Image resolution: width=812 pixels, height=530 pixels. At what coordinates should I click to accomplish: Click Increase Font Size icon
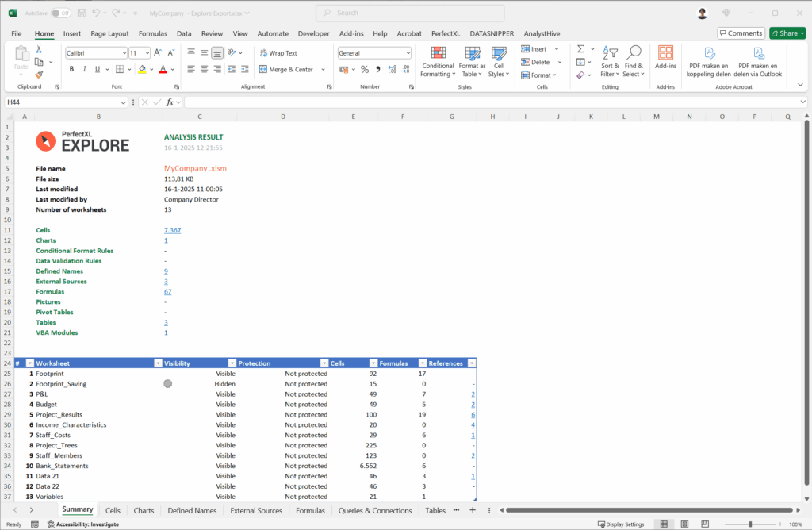[x=158, y=53]
